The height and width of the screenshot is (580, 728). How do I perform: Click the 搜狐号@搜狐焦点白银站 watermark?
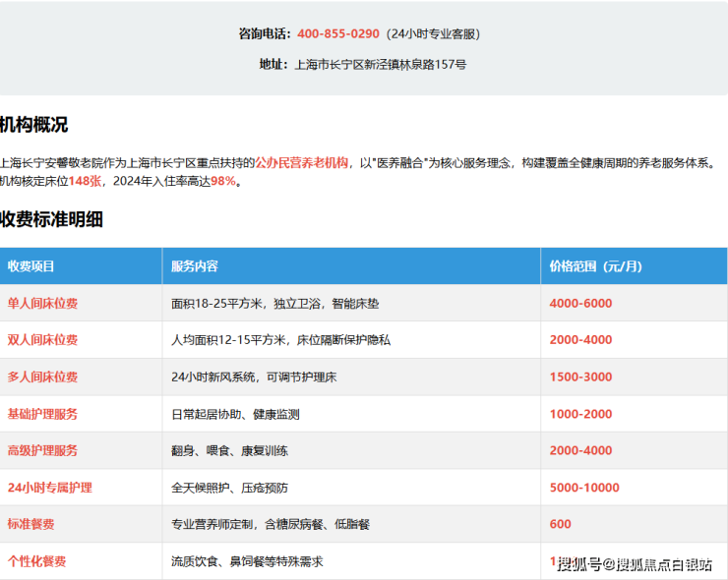(635, 563)
